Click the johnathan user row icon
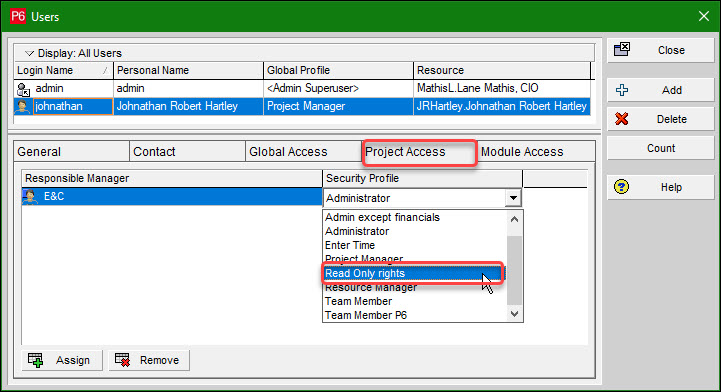This screenshot has height=392, width=721. (23, 107)
